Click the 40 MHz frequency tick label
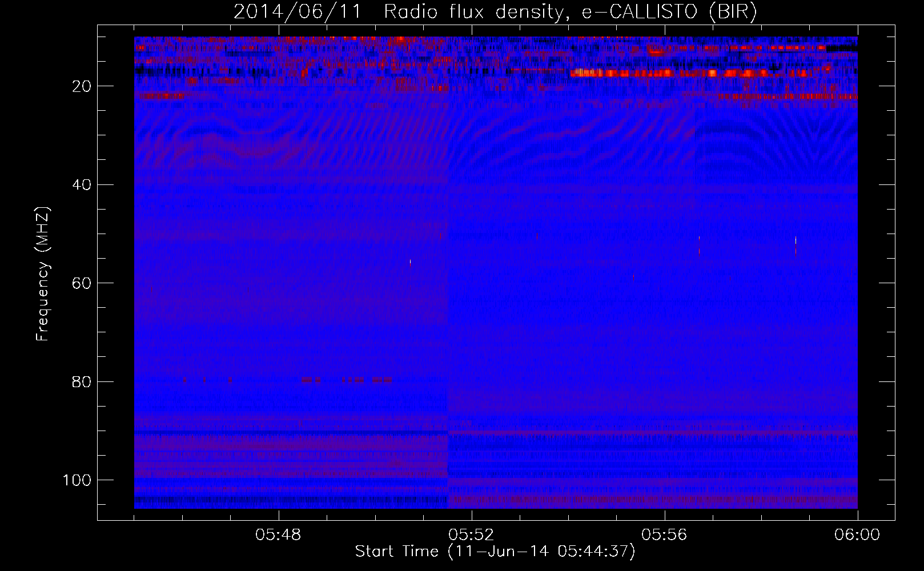 [x=82, y=185]
